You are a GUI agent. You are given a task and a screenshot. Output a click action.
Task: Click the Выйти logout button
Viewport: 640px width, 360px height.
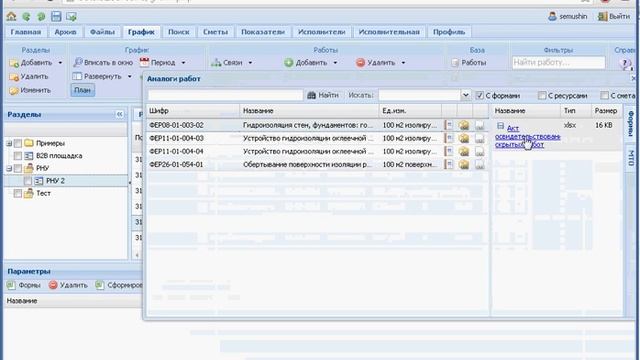pos(614,16)
